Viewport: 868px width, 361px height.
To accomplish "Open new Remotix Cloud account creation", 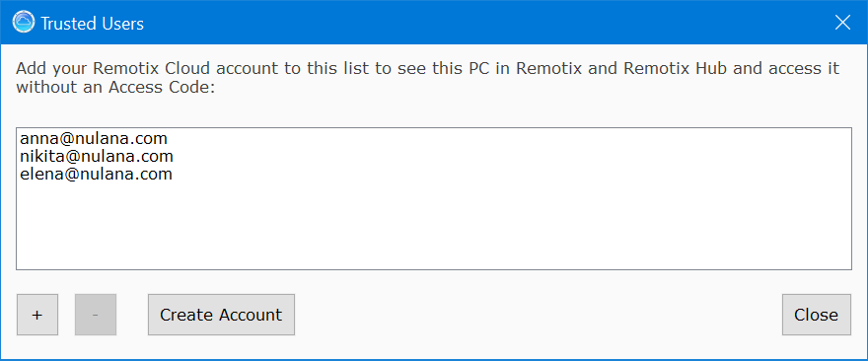I will pyautogui.click(x=221, y=315).
